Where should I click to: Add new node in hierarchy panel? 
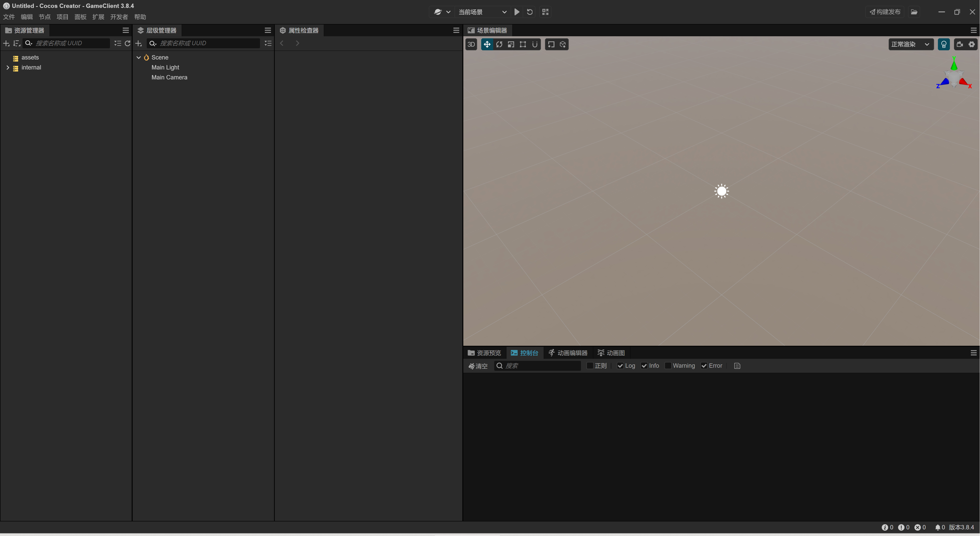pyautogui.click(x=139, y=43)
